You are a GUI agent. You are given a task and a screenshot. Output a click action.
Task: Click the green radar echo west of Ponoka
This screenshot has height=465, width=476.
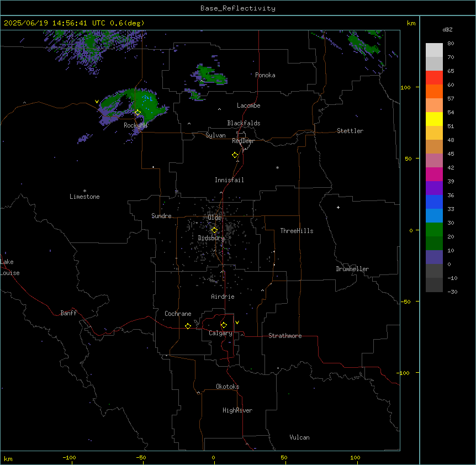tap(209, 75)
